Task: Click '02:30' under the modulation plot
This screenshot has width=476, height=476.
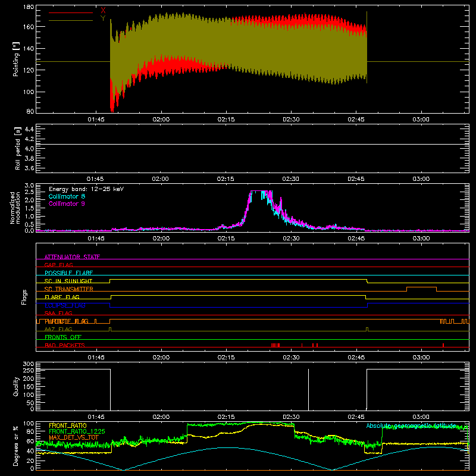Action: 291,239
